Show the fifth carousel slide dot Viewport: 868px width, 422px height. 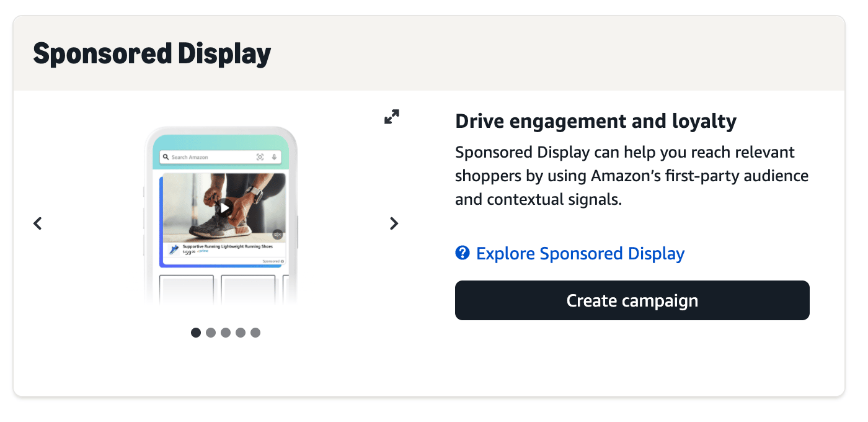(255, 333)
